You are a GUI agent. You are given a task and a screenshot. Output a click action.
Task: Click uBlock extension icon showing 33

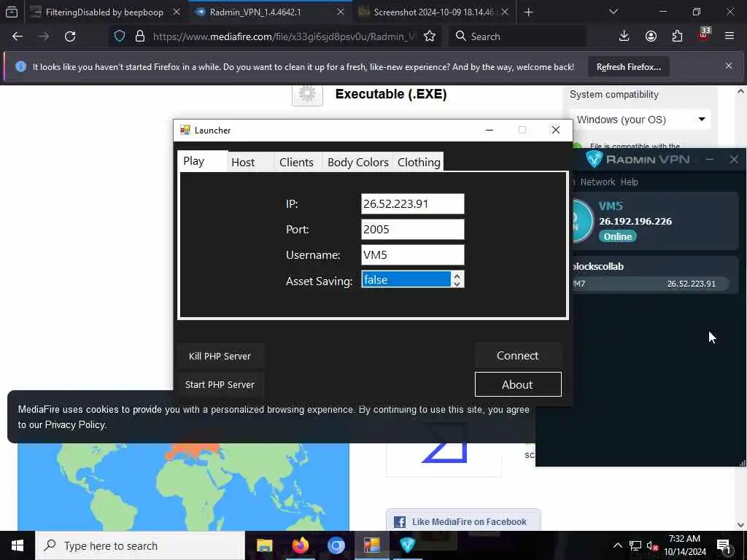coord(703,34)
